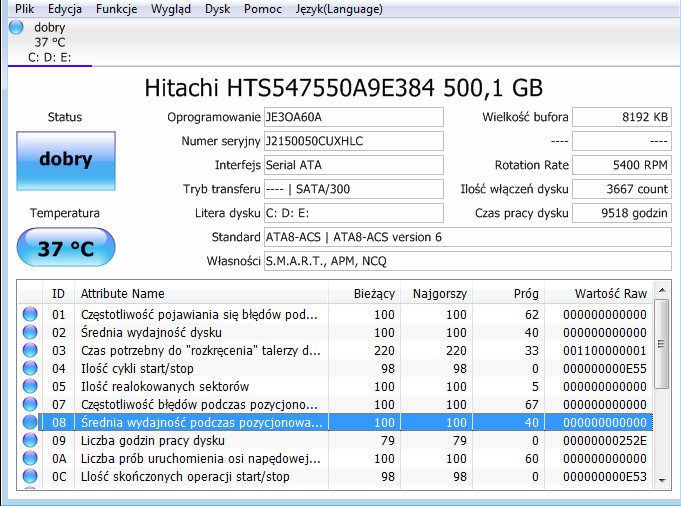This screenshot has height=506, width=681.
Task: Click raw value 001100000001
Action: [x=605, y=351]
